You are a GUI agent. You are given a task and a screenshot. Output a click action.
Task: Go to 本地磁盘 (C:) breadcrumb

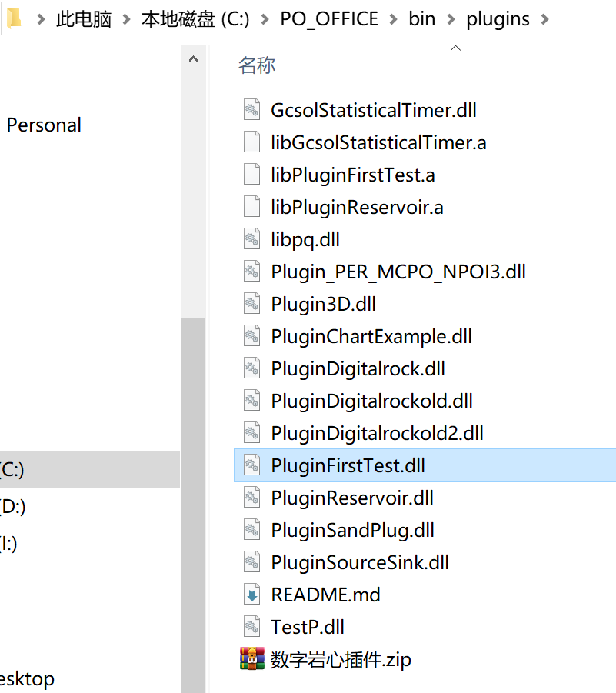click(x=195, y=19)
